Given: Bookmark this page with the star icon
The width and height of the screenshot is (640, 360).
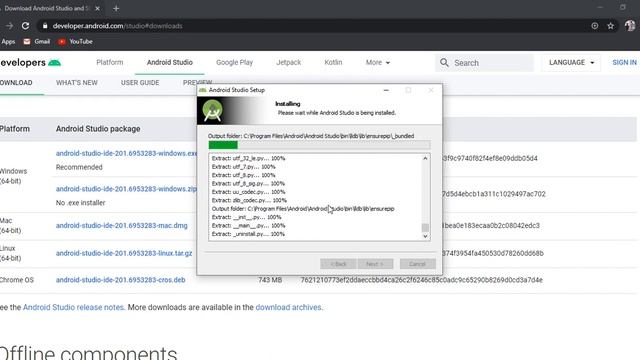Looking at the screenshot, I should [x=611, y=26].
